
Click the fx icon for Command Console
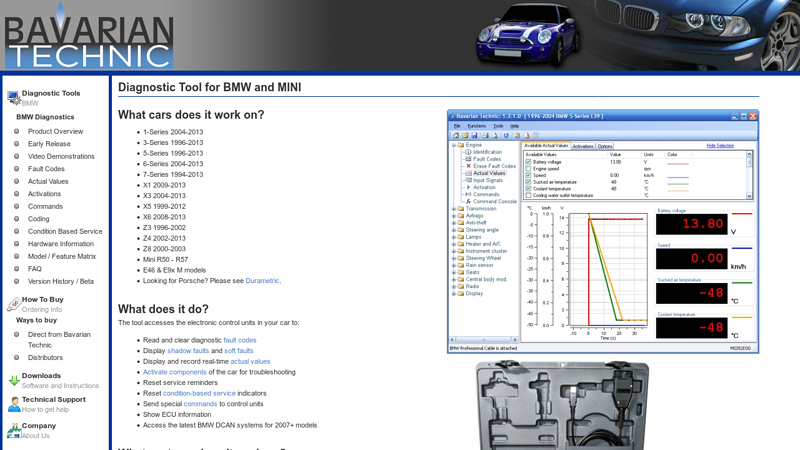click(468, 202)
